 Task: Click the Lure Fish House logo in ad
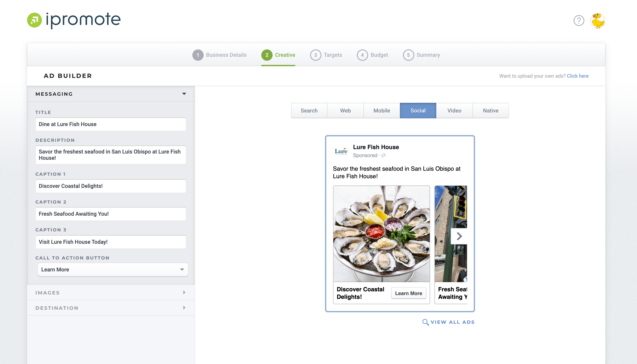pos(341,151)
